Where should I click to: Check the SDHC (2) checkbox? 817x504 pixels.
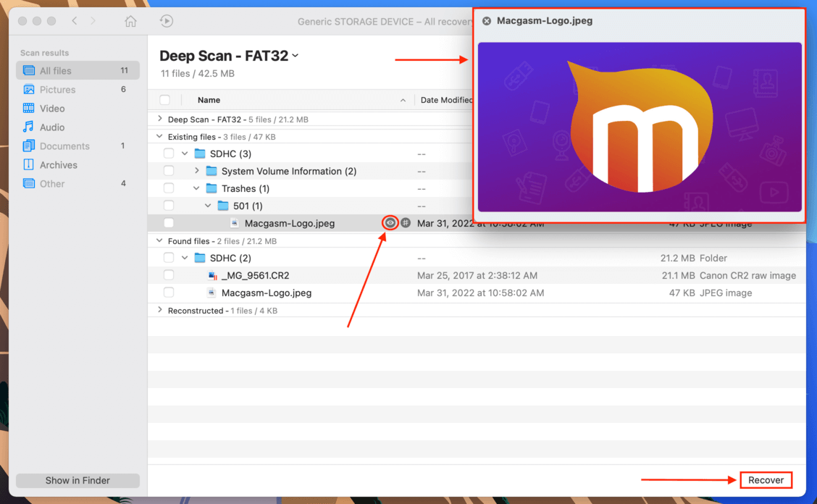pyautogui.click(x=168, y=258)
